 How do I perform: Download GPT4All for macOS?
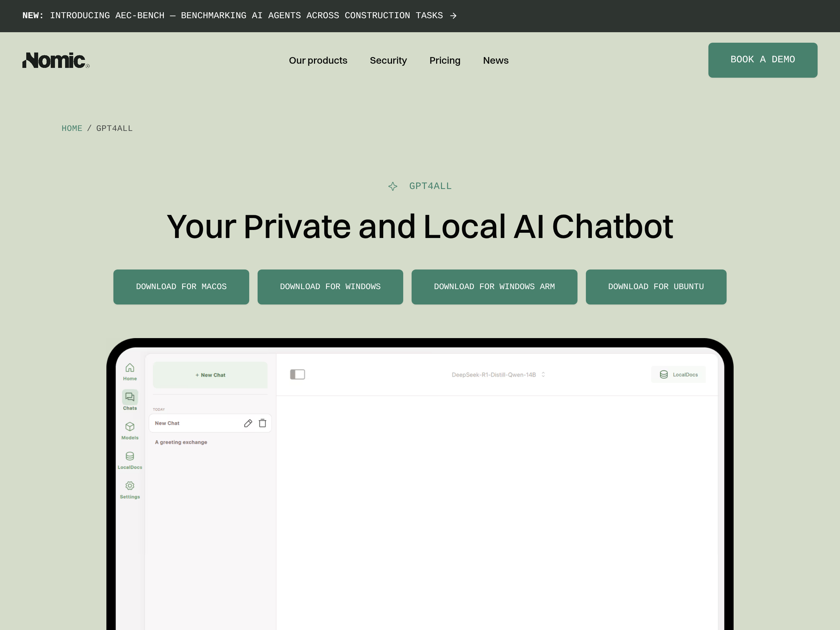(181, 287)
